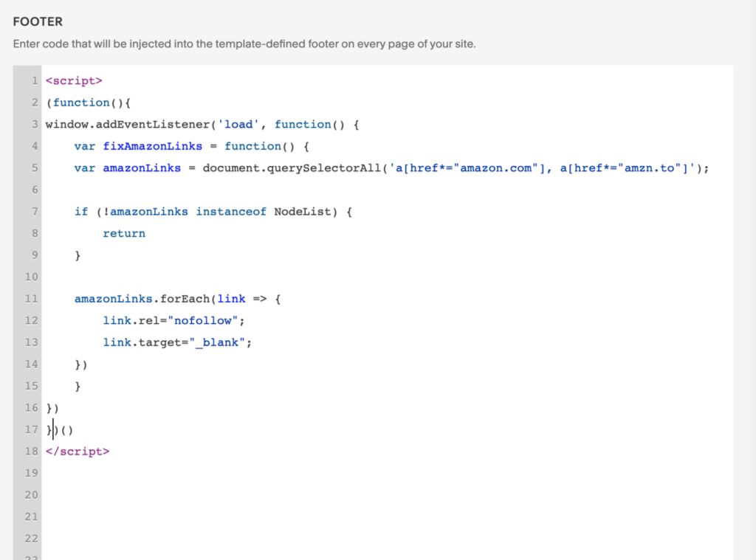Select line number 5 in the gutter
The height and width of the screenshot is (560, 756).
31,168
